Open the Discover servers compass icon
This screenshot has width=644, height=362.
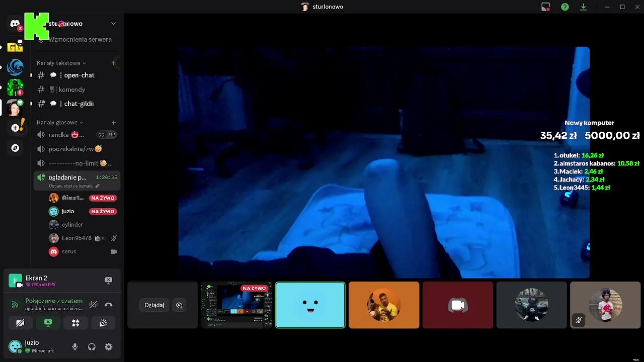coord(15,148)
